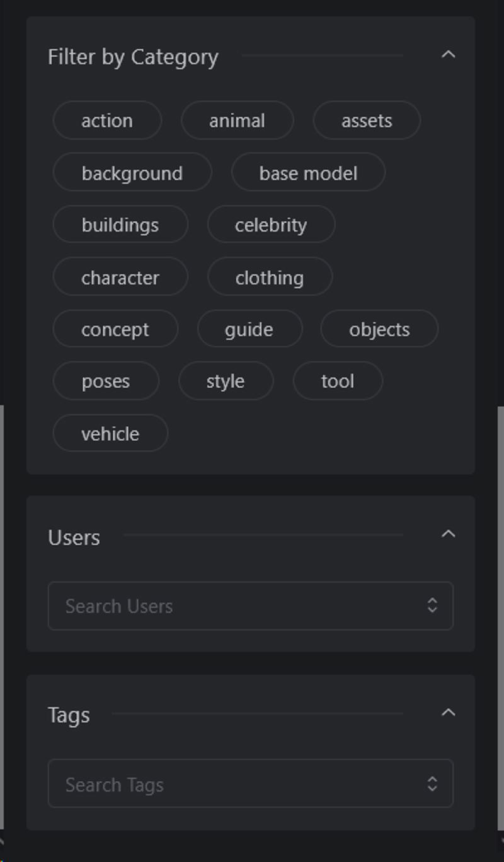Open the Search Users dropdown arrows

point(432,605)
